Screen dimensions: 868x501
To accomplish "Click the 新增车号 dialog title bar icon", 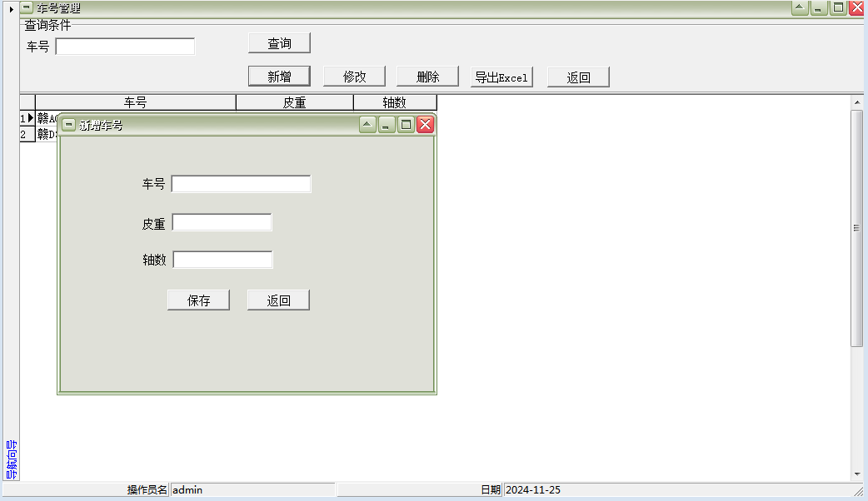I will click(x=67, y=124).
